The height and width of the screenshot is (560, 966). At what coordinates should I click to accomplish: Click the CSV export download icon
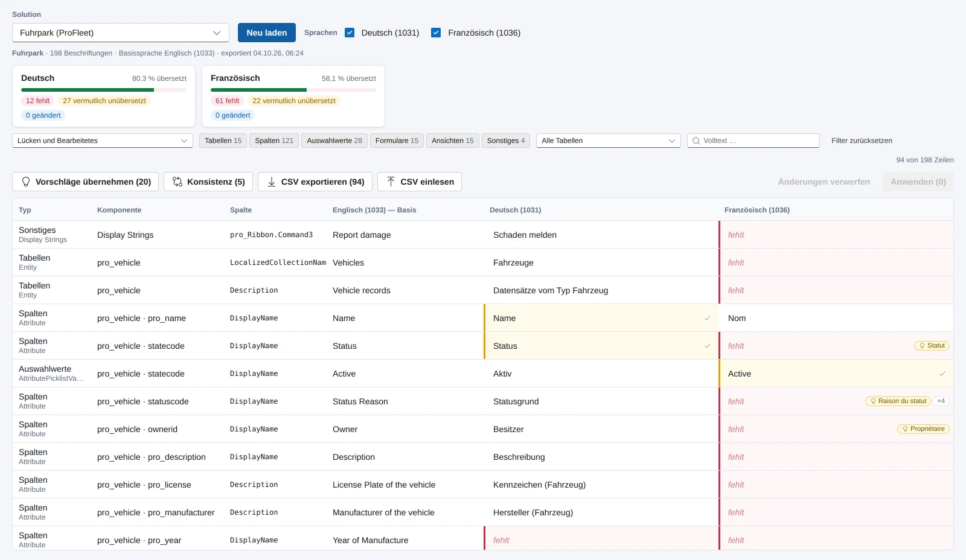272,182
